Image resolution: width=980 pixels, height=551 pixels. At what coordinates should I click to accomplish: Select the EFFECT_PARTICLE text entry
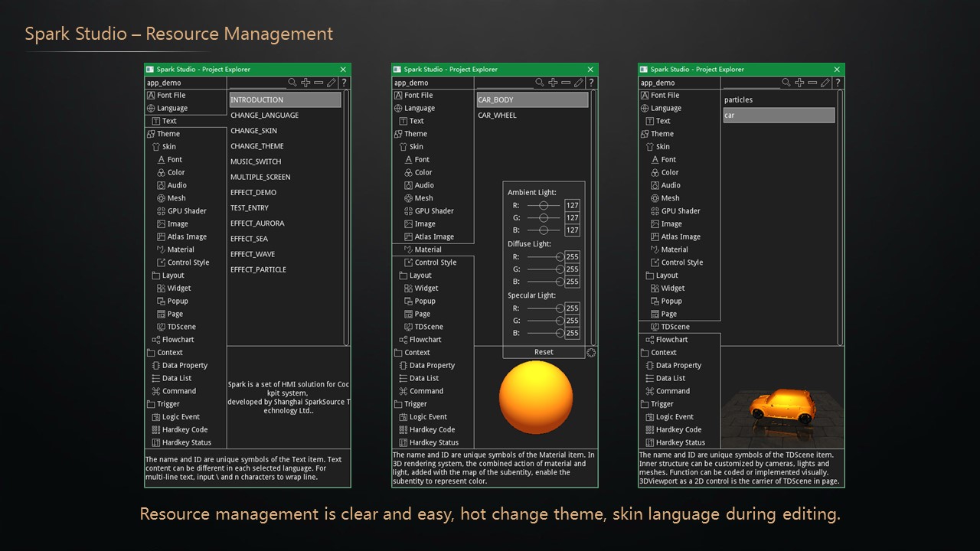[258, 269]
